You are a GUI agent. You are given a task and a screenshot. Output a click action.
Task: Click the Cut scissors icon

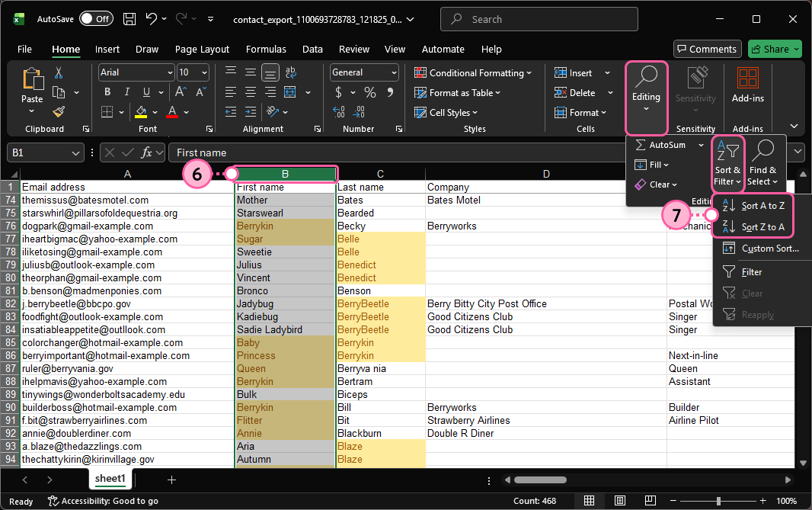[59, 73]
